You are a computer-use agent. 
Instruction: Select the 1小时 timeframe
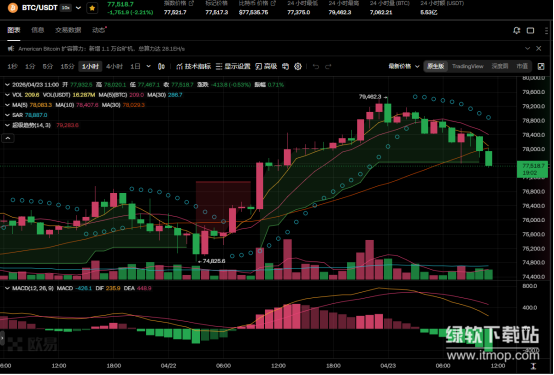click(90, 66)
